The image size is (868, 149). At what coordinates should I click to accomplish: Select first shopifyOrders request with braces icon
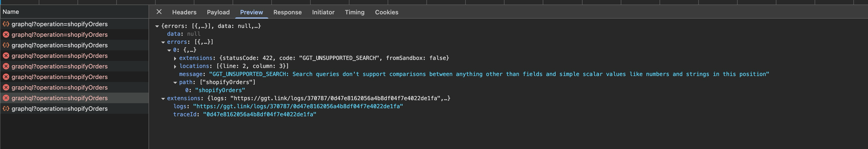(x=74, y=24)
